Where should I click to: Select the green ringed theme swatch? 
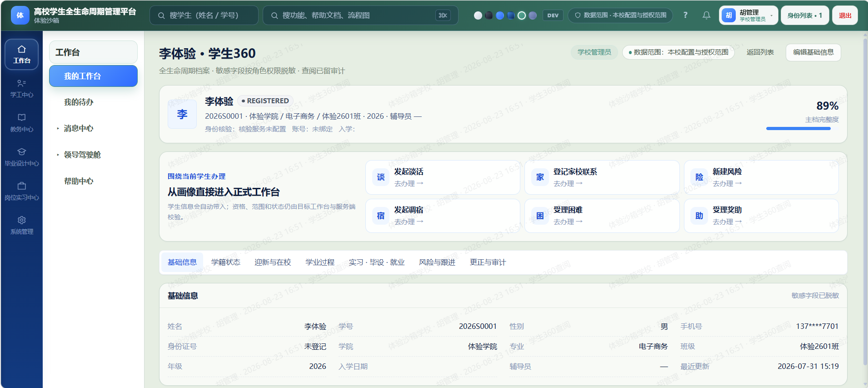coord(522,15)
